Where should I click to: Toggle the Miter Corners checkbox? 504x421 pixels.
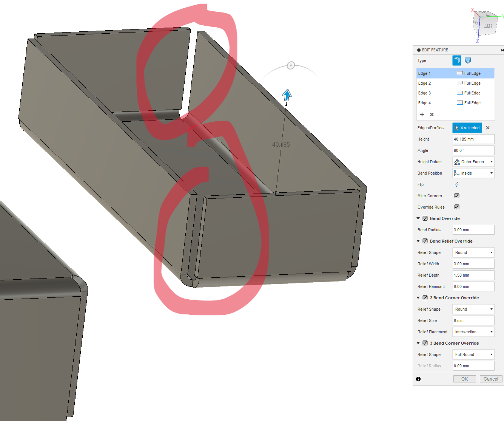[x=456, y=195]
